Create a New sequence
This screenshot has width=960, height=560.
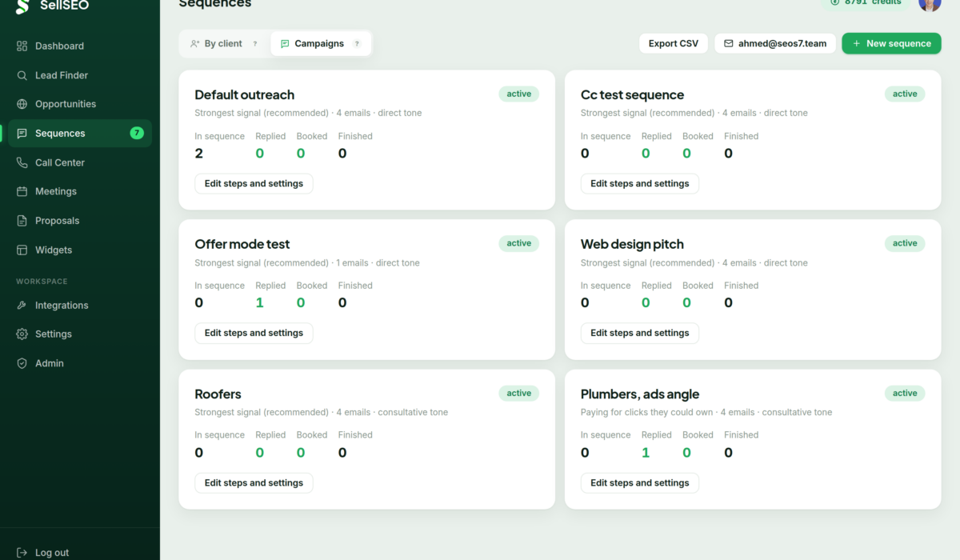point(891,44)
